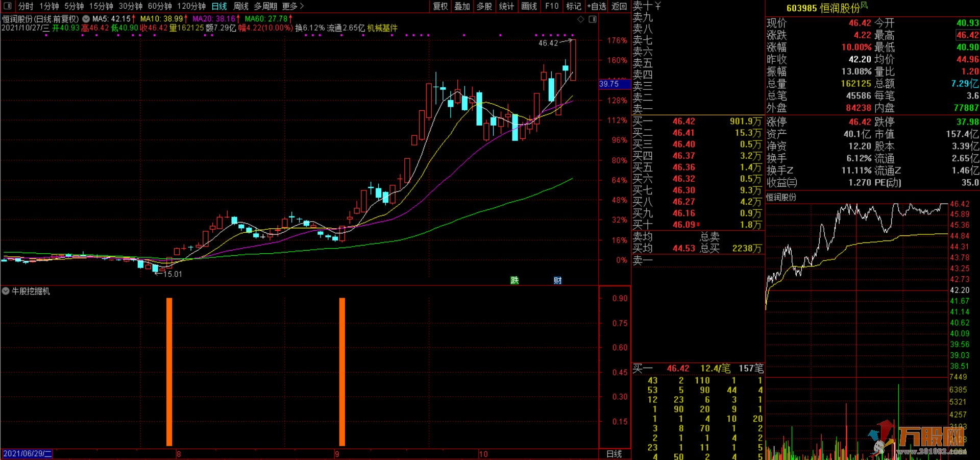Switch to 分时 intraday view
The image size is (980, 460).
(26, 6)
